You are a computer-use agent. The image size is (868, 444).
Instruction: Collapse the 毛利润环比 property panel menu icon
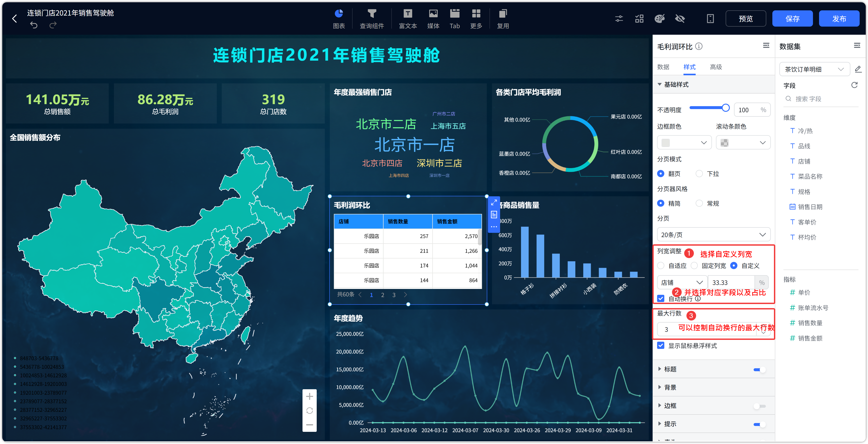click(x=766, y=46)
